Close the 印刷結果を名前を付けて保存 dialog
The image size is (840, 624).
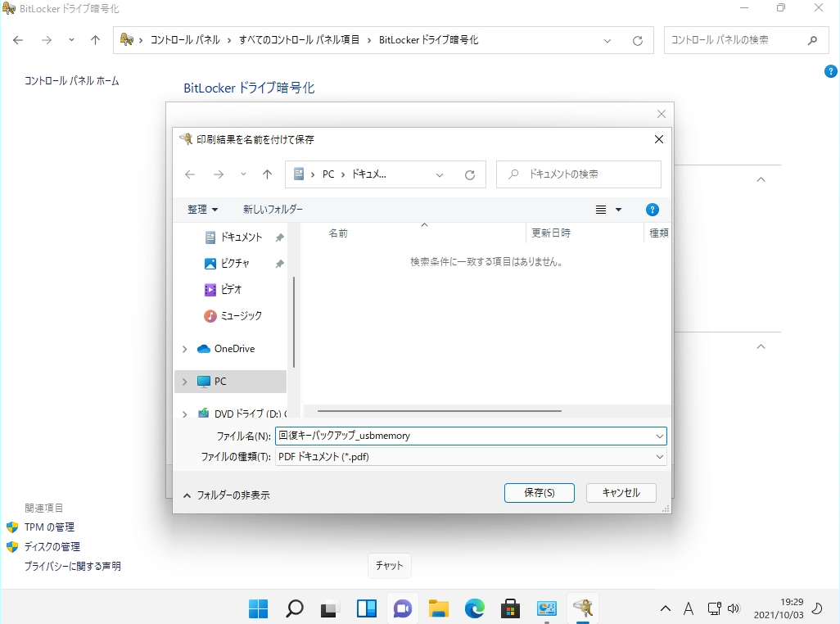[x=659, y=139]
